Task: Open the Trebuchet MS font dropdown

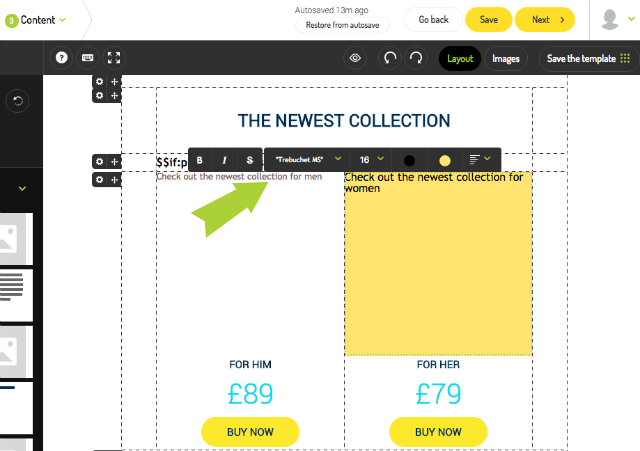Action: [308, 160]
